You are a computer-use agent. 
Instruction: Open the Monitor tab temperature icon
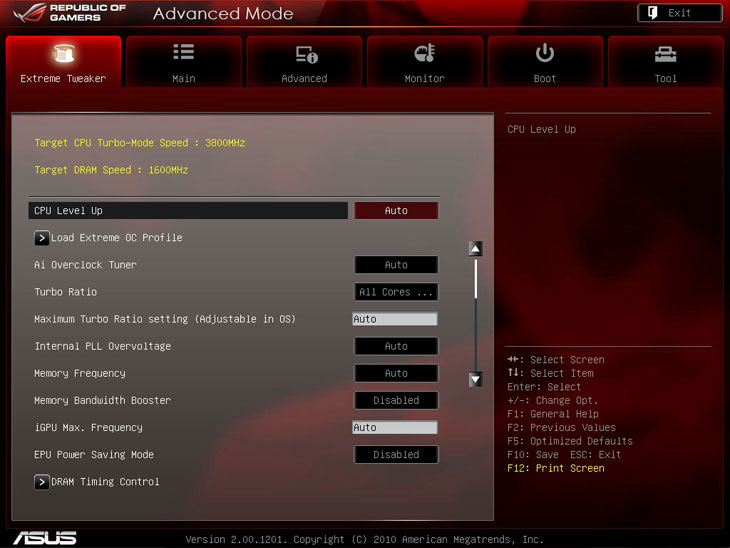[x=424, y=54]
